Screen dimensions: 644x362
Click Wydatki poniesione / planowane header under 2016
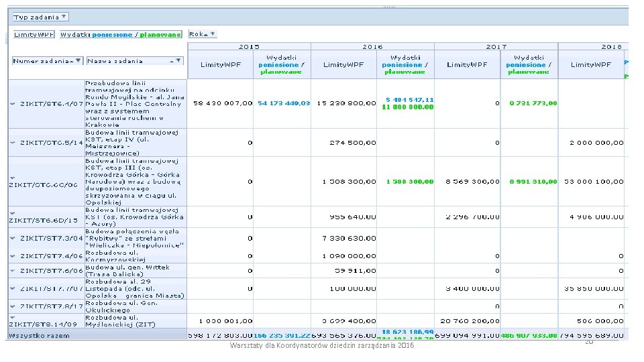click(x=405, y=64)
